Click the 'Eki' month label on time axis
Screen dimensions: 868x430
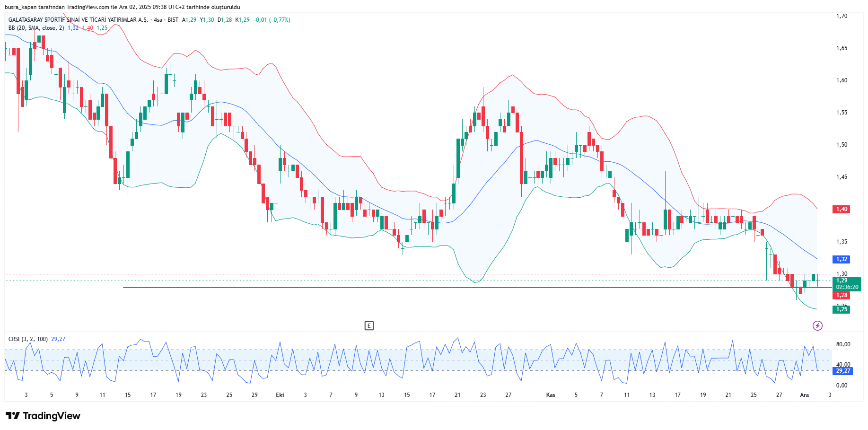[280, 395]
